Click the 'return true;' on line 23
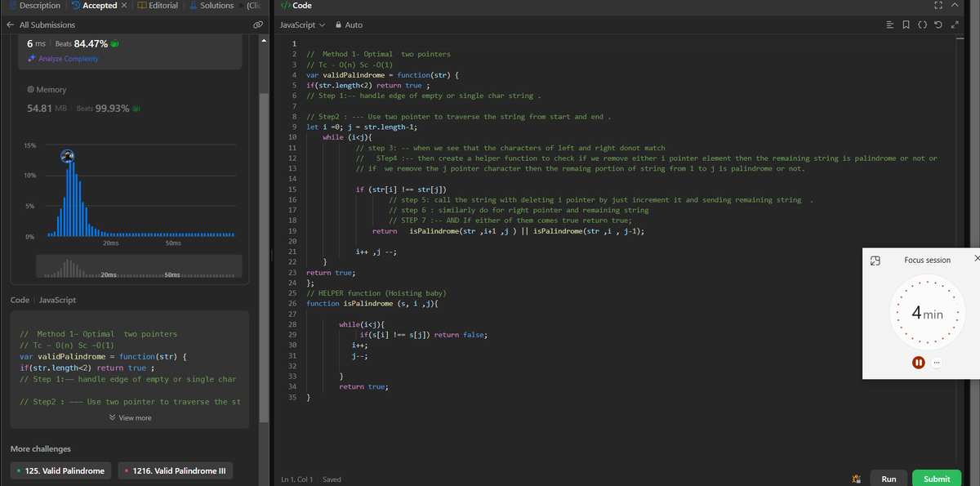The width and height of the screenshot is (980, 486). click(x=329, y=272)
